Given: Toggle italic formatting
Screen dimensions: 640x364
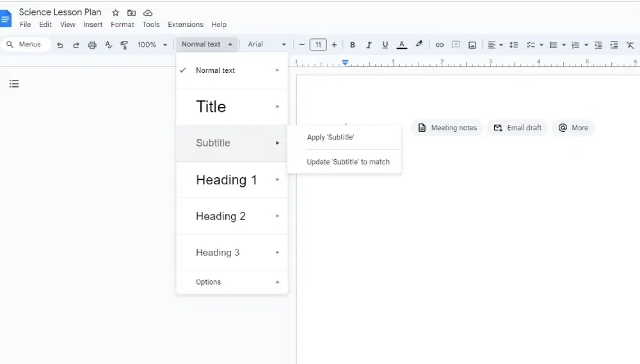Looking at the screenshot, I should pyautogui.click(x=369, y=45).
